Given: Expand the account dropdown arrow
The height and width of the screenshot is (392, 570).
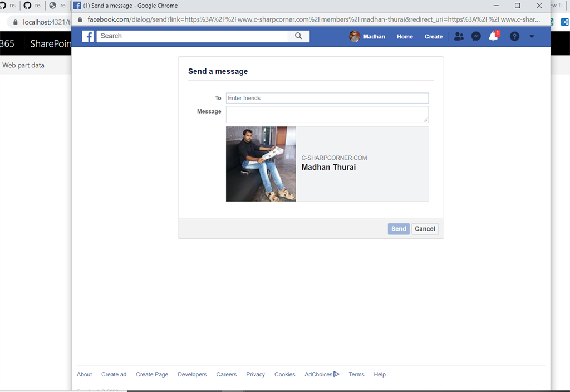Looking at the screenshot, I should tap(532, 36).
